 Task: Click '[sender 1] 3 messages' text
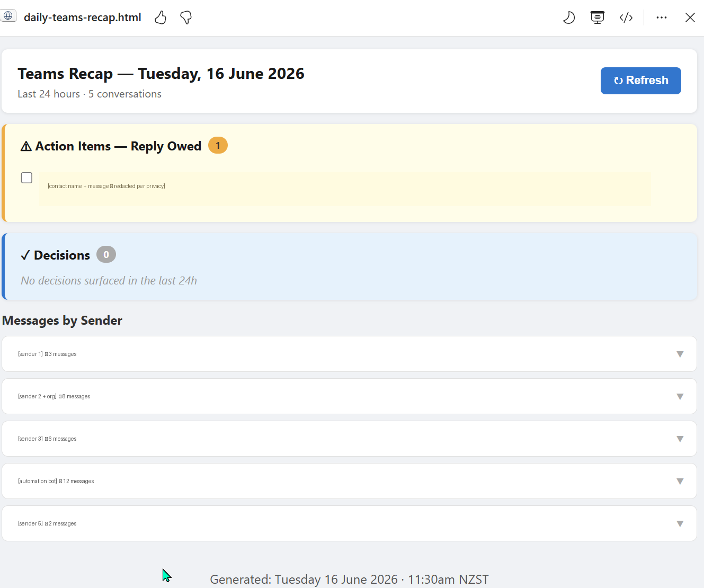[x=47, y=354]
